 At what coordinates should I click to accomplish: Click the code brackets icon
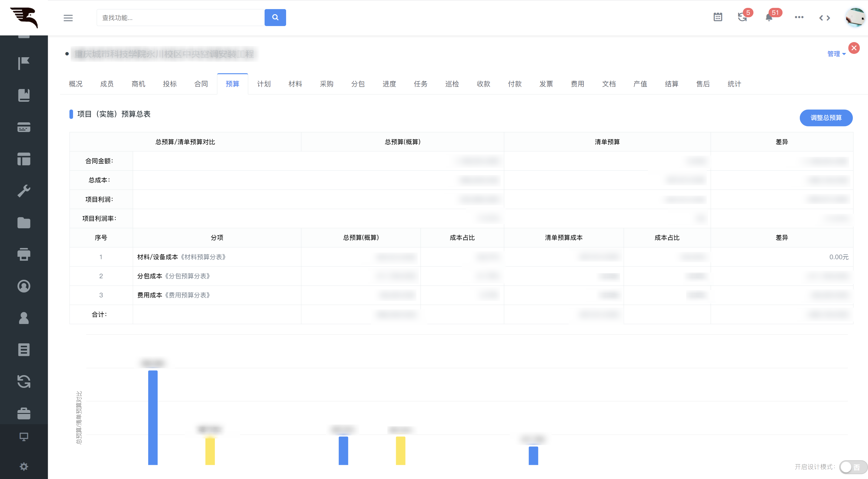tap(825, 18)
